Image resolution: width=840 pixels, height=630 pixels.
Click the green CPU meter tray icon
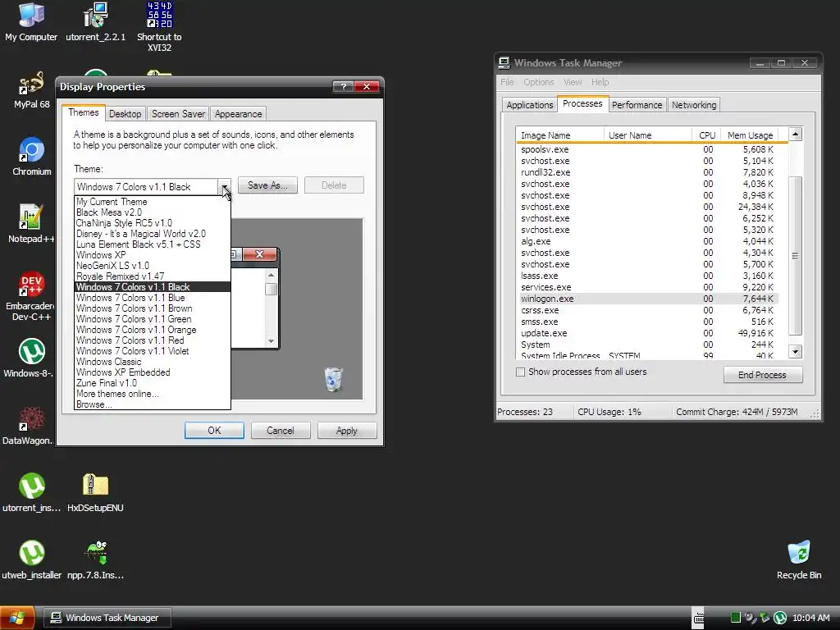click(x=736, y=618)
